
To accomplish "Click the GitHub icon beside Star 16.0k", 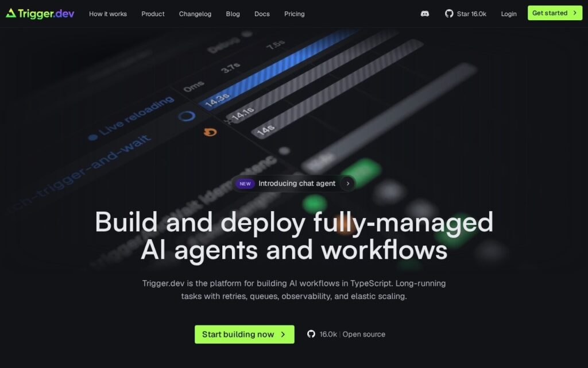I will click(x=449, y=14).
